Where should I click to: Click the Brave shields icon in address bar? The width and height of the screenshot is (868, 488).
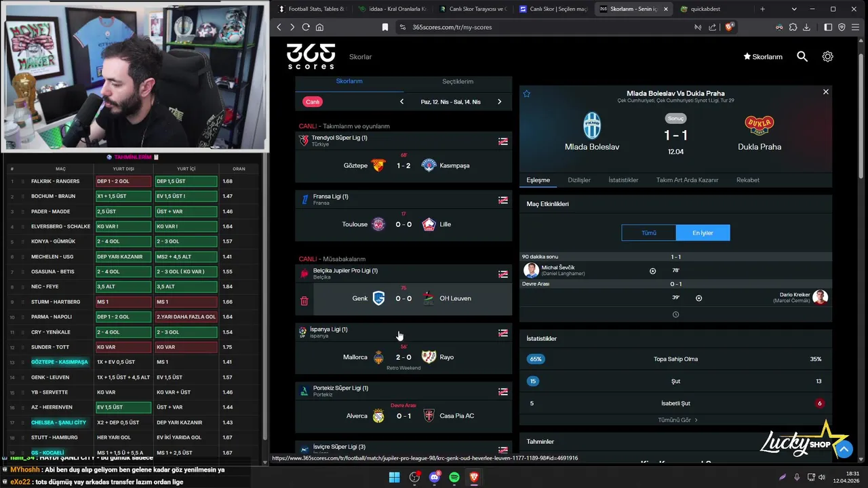pos(730,27)
